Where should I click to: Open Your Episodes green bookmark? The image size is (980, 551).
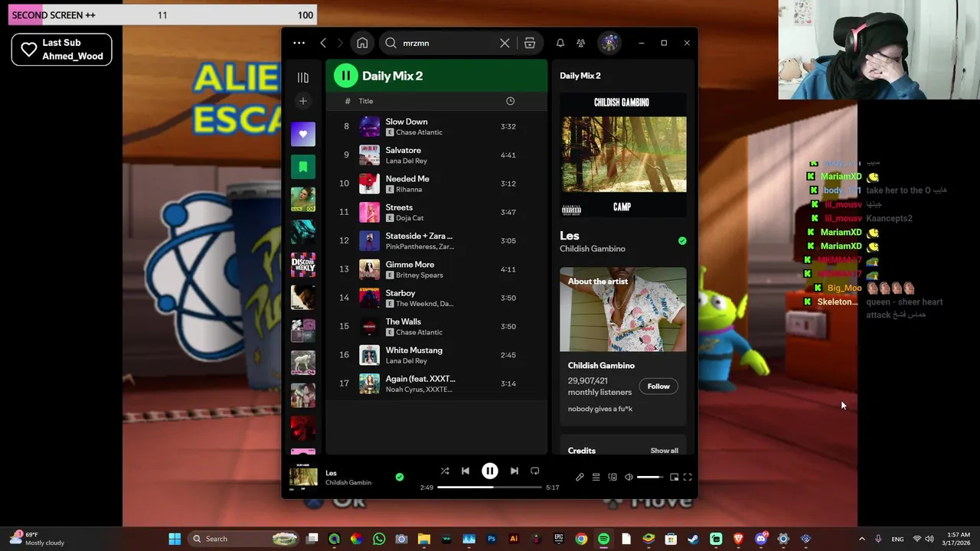(x=303, y=166)
